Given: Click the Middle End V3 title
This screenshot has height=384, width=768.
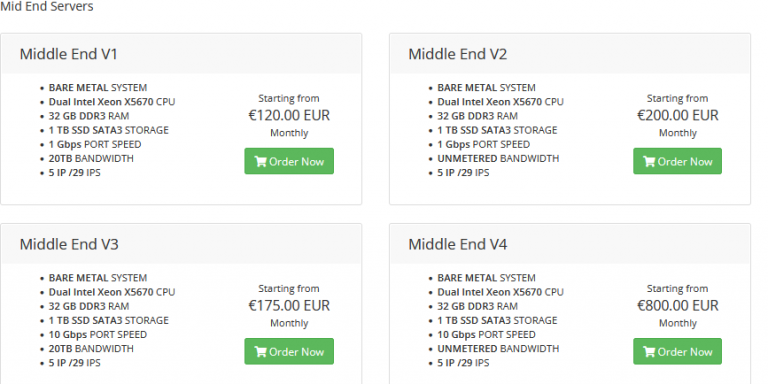Looking at the screenshot, I should pos(69,244).
